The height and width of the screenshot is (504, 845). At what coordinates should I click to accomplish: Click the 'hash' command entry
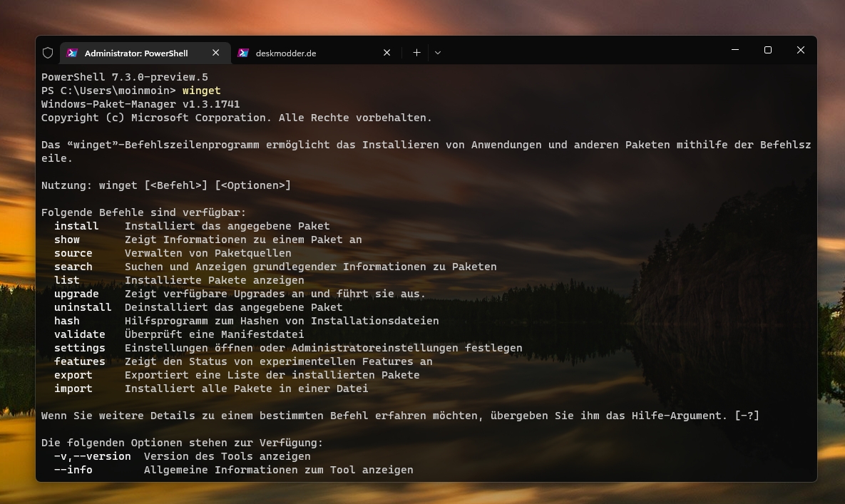click(x=67, y=321)
